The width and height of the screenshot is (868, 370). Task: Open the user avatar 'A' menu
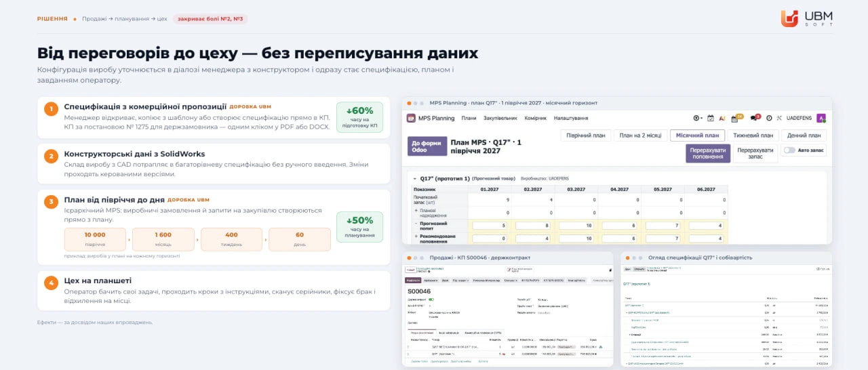(821, 118)
